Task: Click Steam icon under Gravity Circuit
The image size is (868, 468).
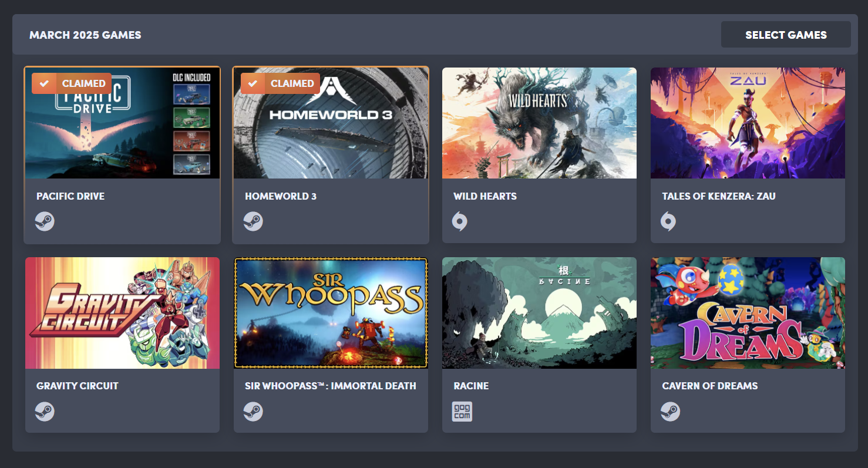Action: 45,411
